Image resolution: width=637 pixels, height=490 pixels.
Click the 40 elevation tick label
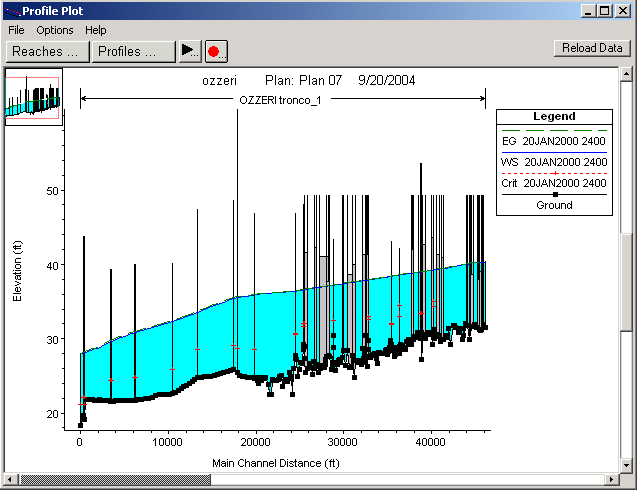tap(52, 266)
